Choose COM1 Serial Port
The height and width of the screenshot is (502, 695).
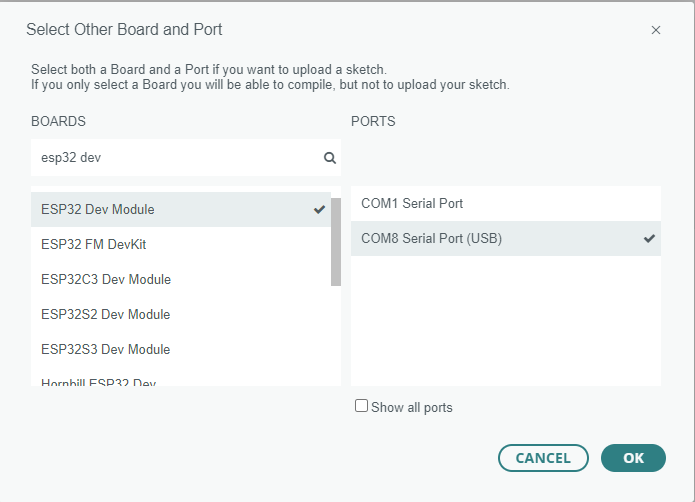[412, 203]
